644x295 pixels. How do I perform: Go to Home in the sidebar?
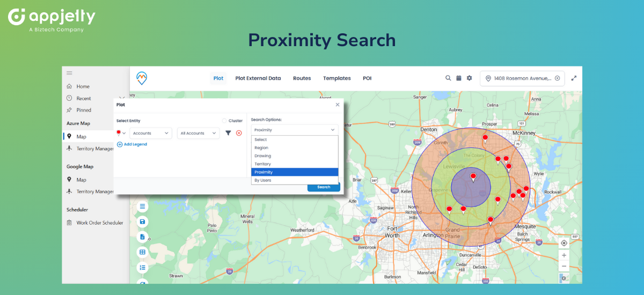pyautogui.click(x=78, y=86)
